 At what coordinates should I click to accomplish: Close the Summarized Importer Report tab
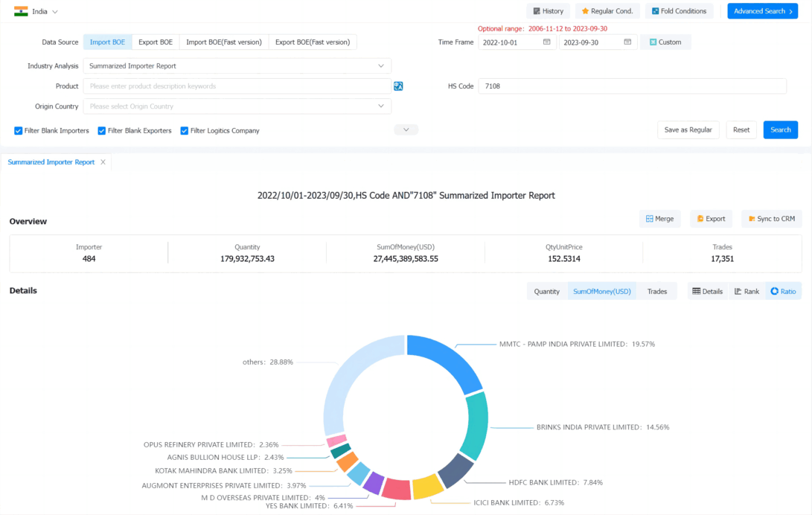[103, 162]
